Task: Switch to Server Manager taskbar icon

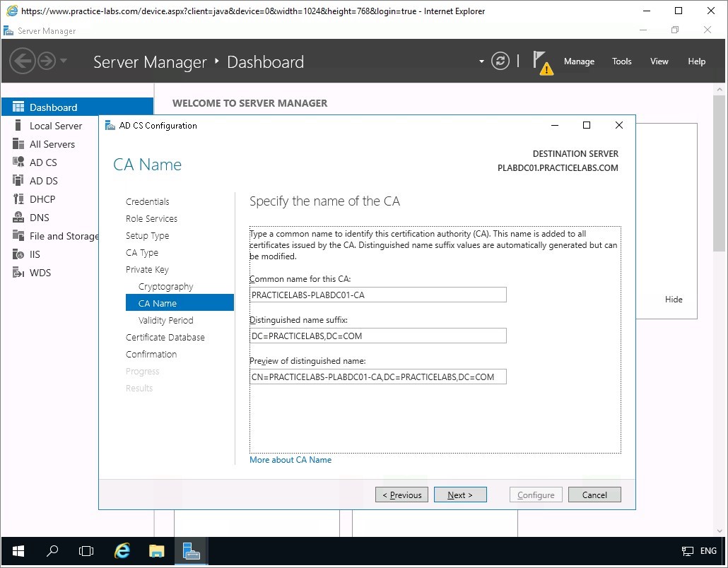Action: (192, 551)
